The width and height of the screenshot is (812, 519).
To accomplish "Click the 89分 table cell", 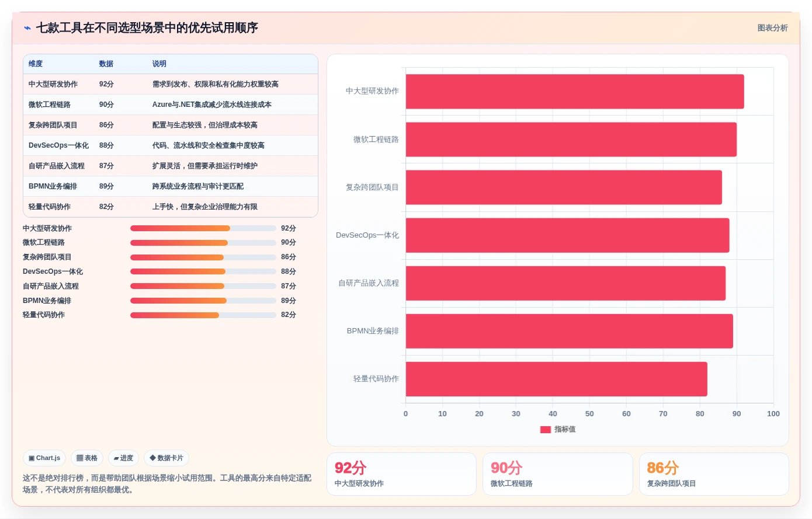I will click(106, 186).
